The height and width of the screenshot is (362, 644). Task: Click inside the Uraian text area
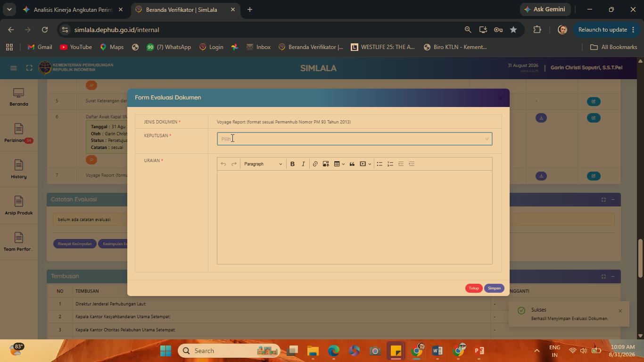point(355,217)
